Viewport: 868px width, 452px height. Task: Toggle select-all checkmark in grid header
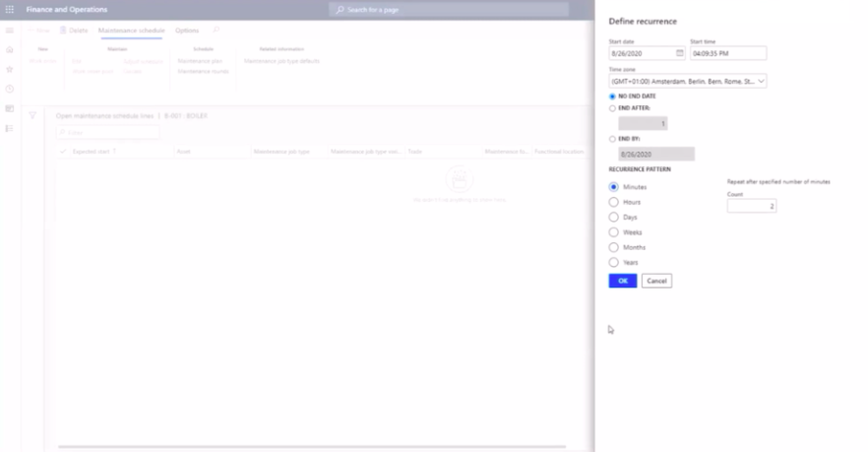63,152
